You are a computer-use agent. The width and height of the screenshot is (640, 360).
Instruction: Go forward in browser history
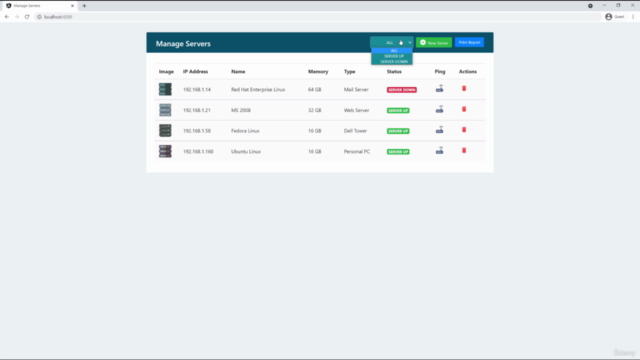coord(17,17)
